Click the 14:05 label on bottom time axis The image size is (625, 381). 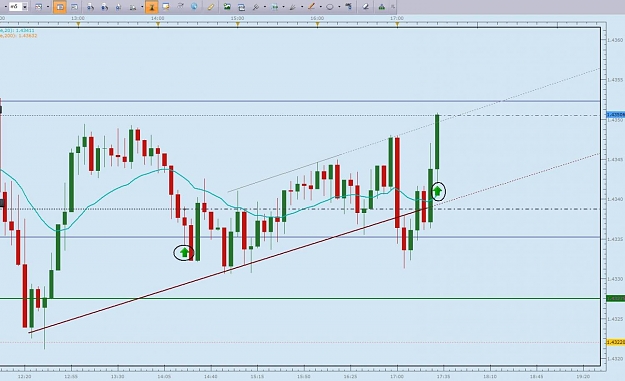[164, 376]
